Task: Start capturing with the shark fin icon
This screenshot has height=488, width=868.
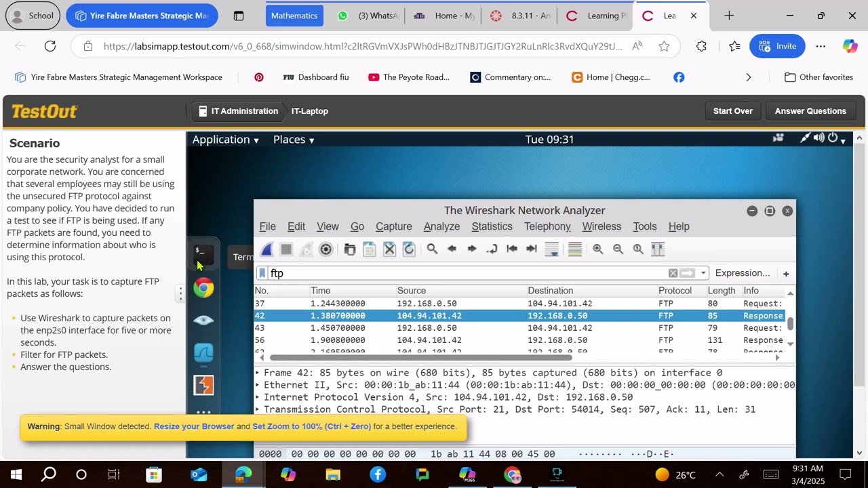Action: (x=267, y=249)
